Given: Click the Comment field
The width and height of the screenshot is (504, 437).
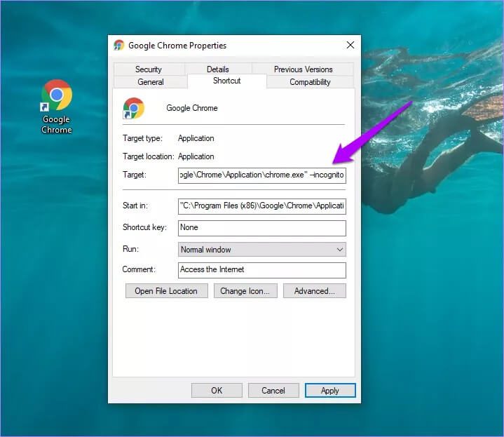Looking at the screenshot, I should (x=262, y=270).
